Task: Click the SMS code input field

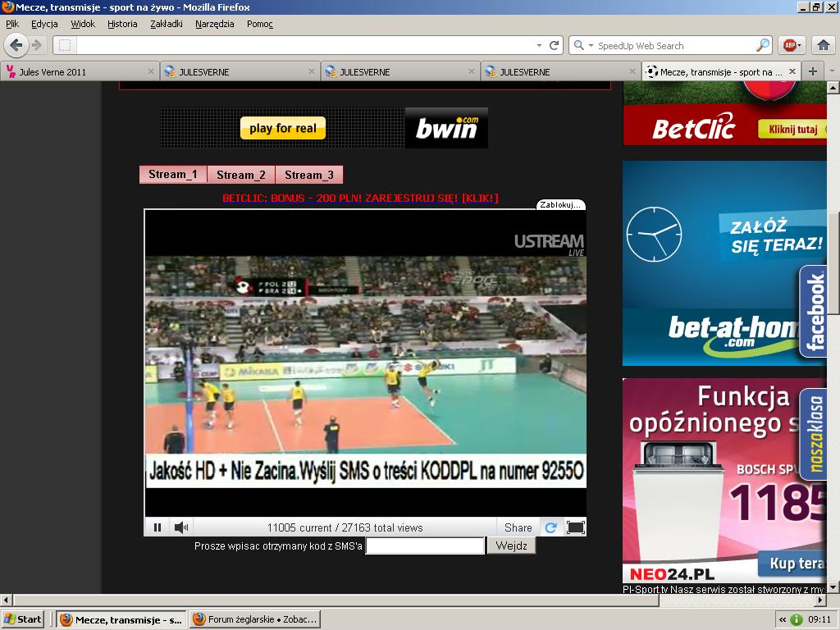Action: (425, 546)
